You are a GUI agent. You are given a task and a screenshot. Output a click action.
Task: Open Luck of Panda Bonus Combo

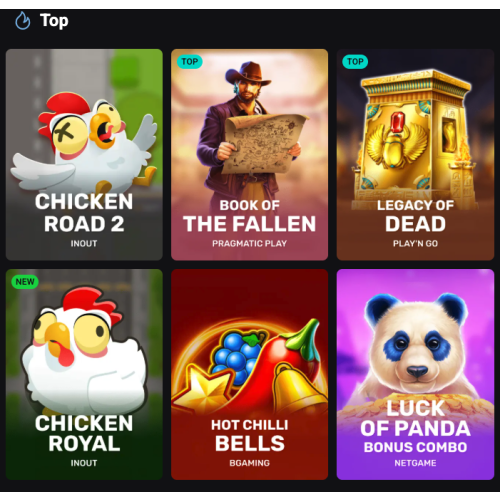[415, 375]
